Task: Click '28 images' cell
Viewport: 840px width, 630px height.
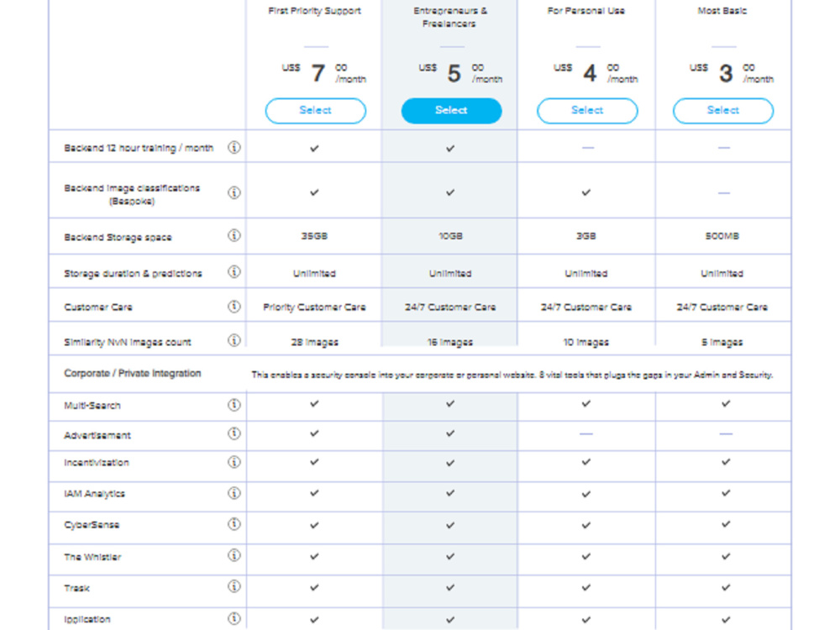Action: click(x=314, y=343)
